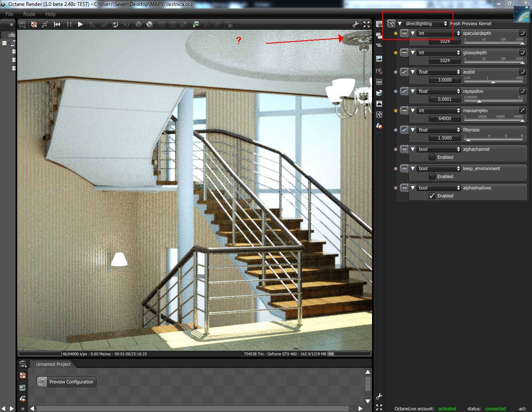Click the maxsamples value field 64000
Screen dimensions: 532x412
point(445,118)
